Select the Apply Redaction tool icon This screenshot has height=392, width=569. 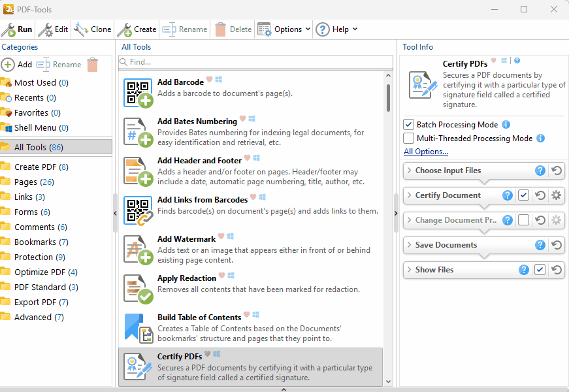tap(138, 289)
